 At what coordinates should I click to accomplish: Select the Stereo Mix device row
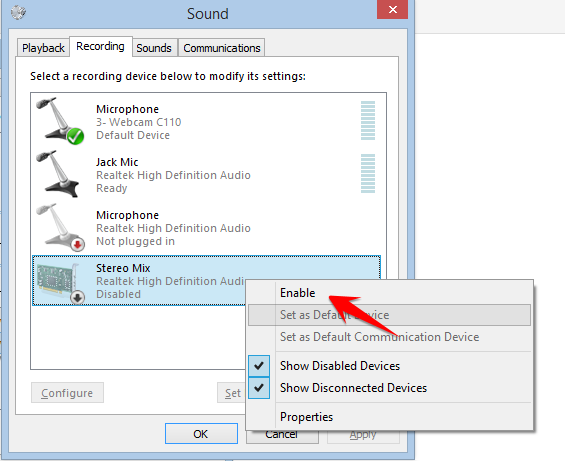[206, 281]
